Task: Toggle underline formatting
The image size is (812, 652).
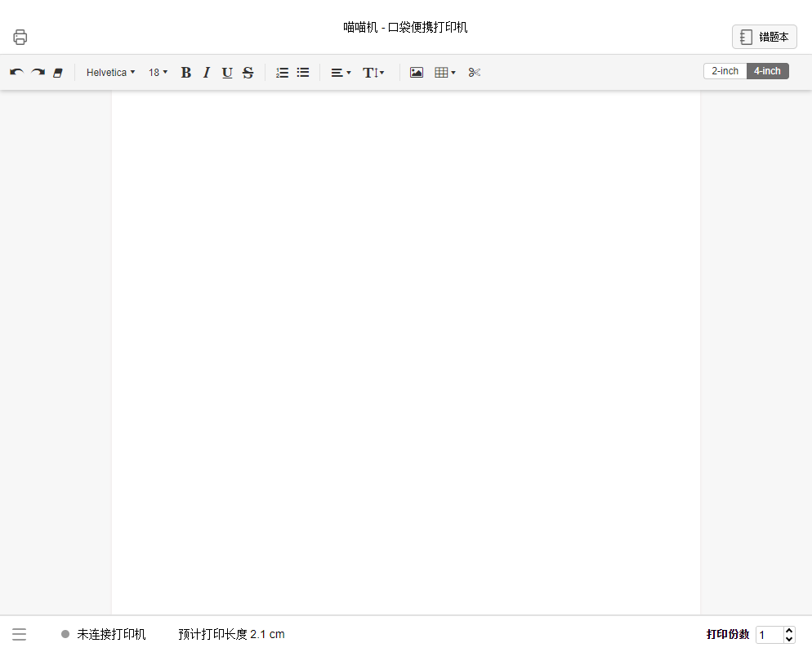Action: point(227,73)
